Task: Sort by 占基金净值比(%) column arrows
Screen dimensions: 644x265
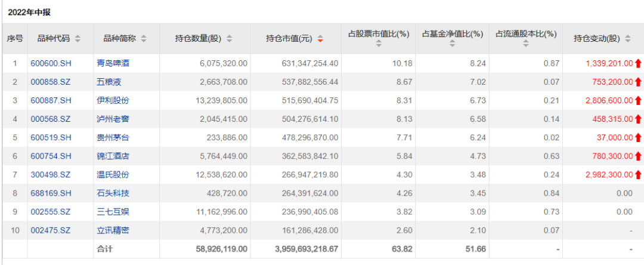Action: point(452,43)
